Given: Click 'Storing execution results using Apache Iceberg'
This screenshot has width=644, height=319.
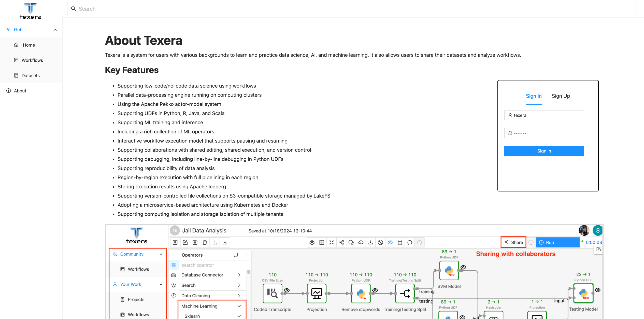Looking at the screenshot, I should coord(171,187).
